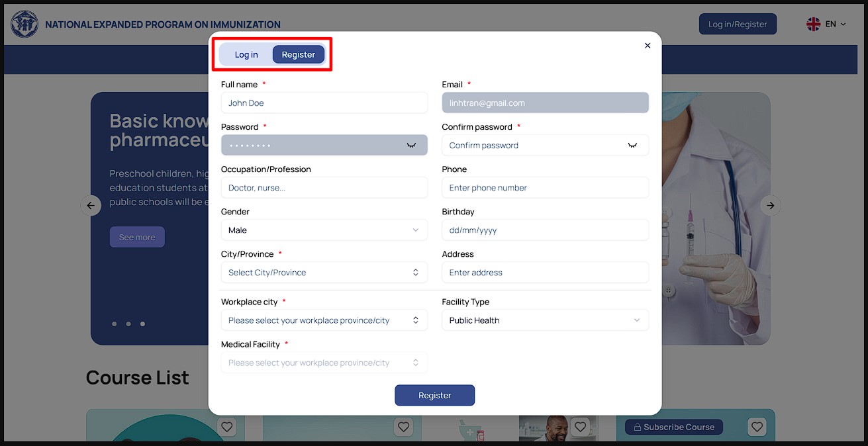
Task: Click into the Full name field
Action: [324, 103]
